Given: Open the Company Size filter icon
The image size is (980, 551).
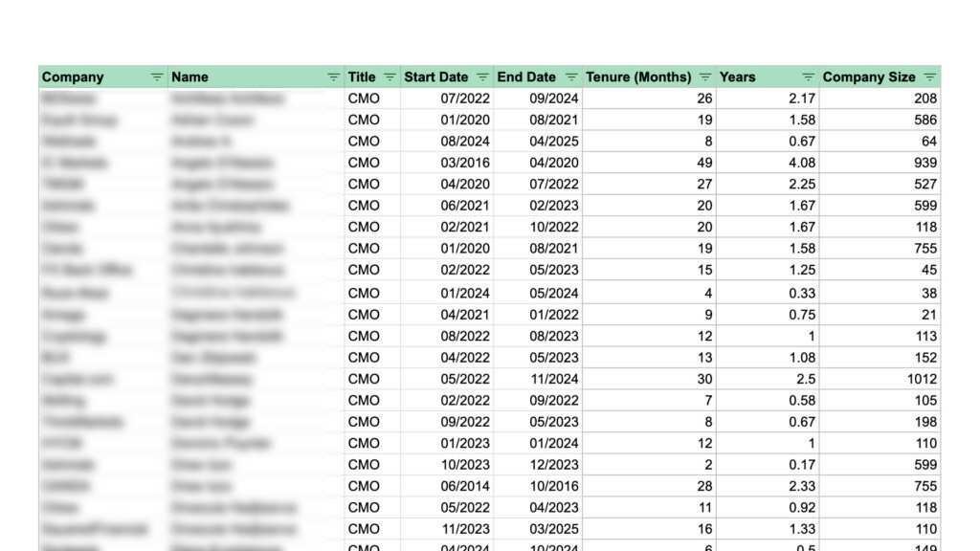Looking at the screenshot, I should coord(930,77).
